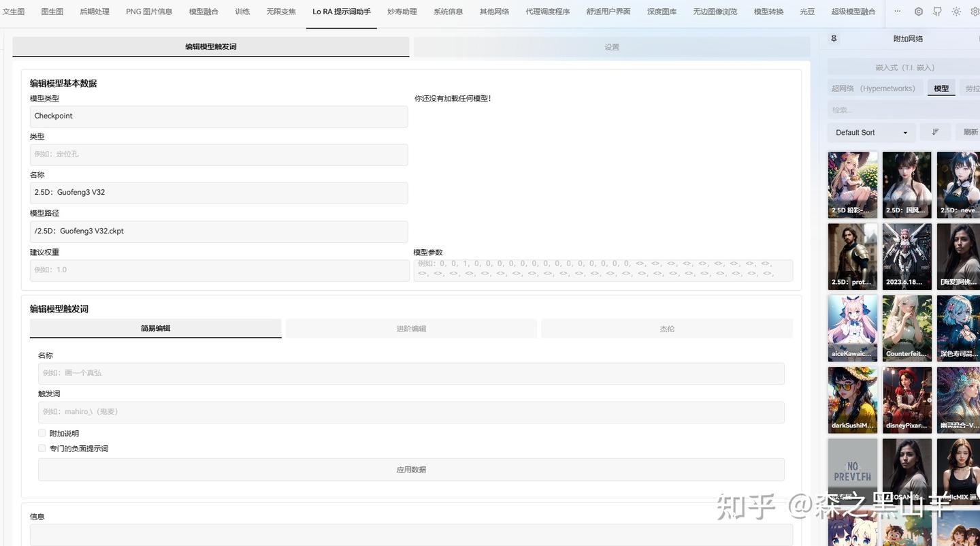Select the 2.5D：neve model card

pos(958,184)
